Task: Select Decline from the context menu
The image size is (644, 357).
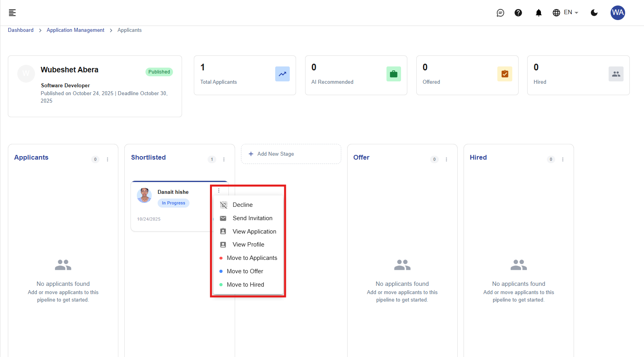Action: coord(243,205)
